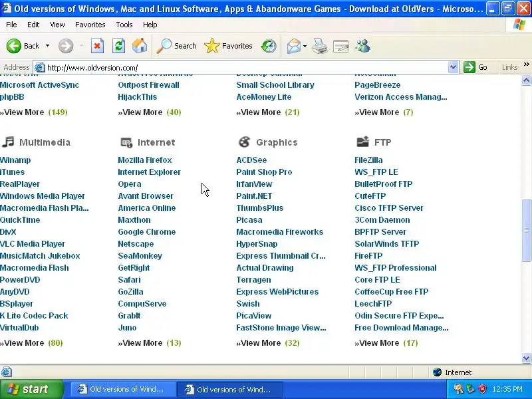Open the Back history dropdown arrow
This screenshot has width=532, height=399.
[47, 46]
